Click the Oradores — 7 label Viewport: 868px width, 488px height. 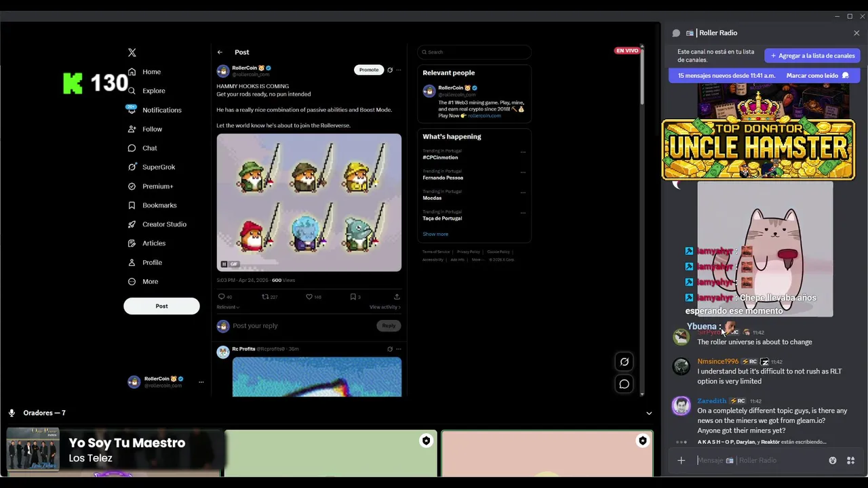pos(44,413)
